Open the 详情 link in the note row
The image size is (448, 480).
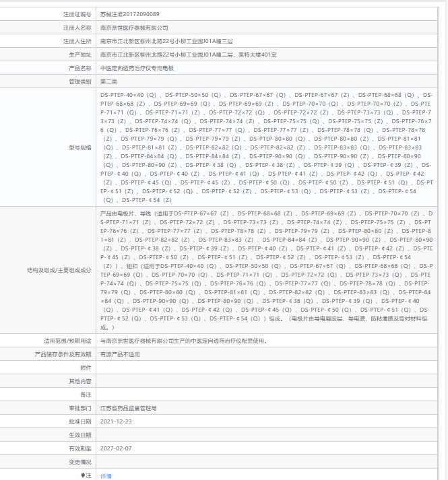point(106,476)
